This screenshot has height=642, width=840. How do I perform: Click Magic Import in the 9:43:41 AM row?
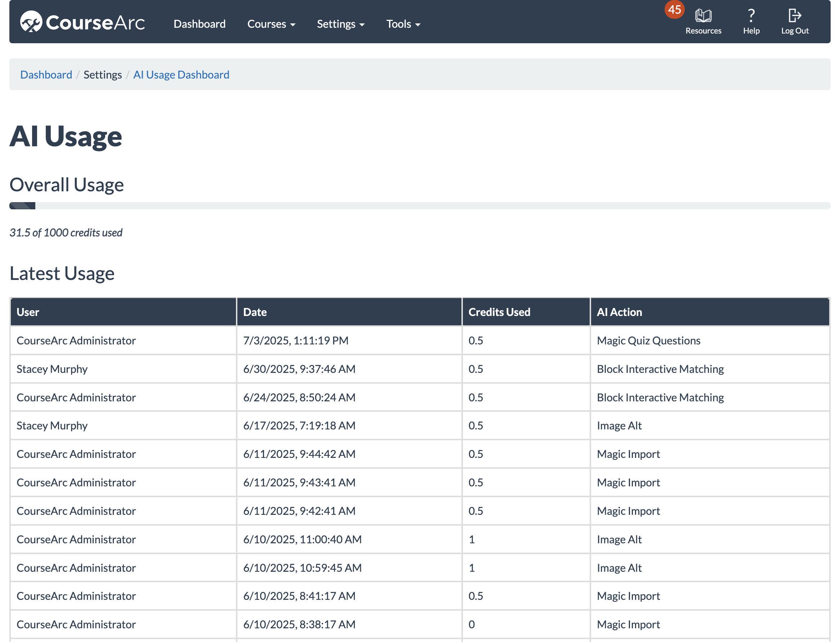628,482
